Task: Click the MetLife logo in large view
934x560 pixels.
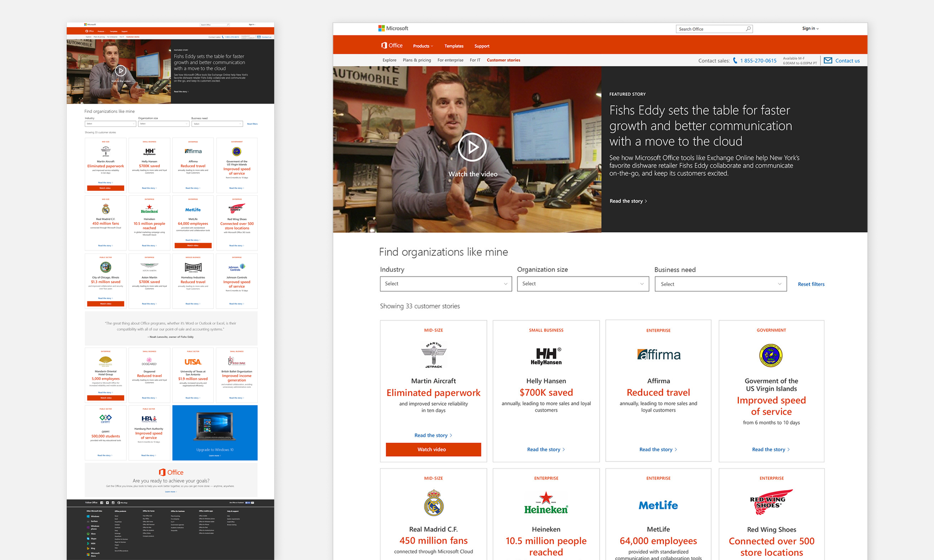Action: click(x=658, y=505)
